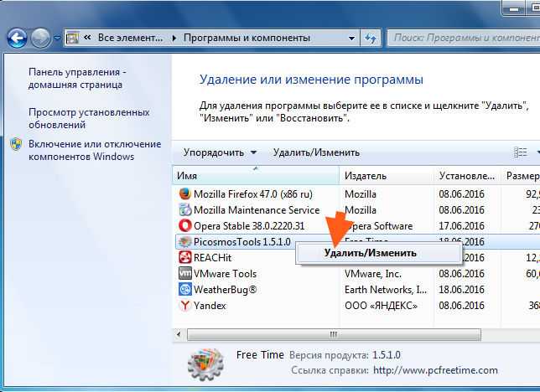The height and width of the screenshot is (392, 540).
Task: Select REACHit program entry
Action: (356, 258)
